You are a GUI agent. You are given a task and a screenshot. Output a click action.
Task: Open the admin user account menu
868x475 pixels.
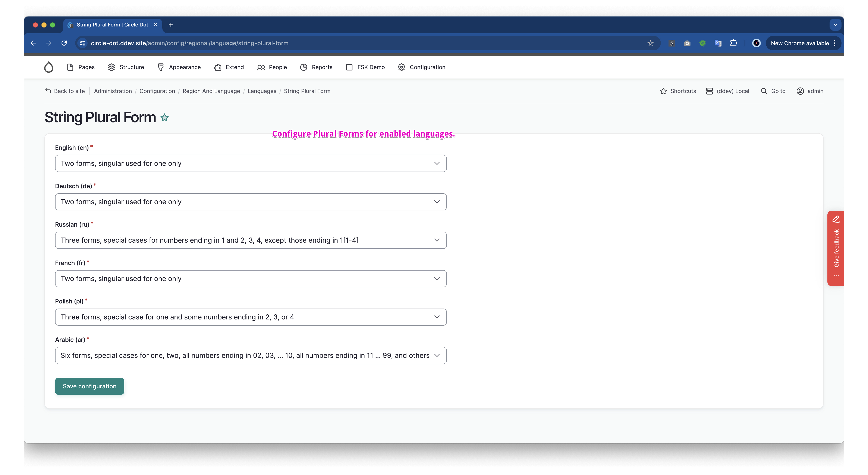click(x=810, y=91)
